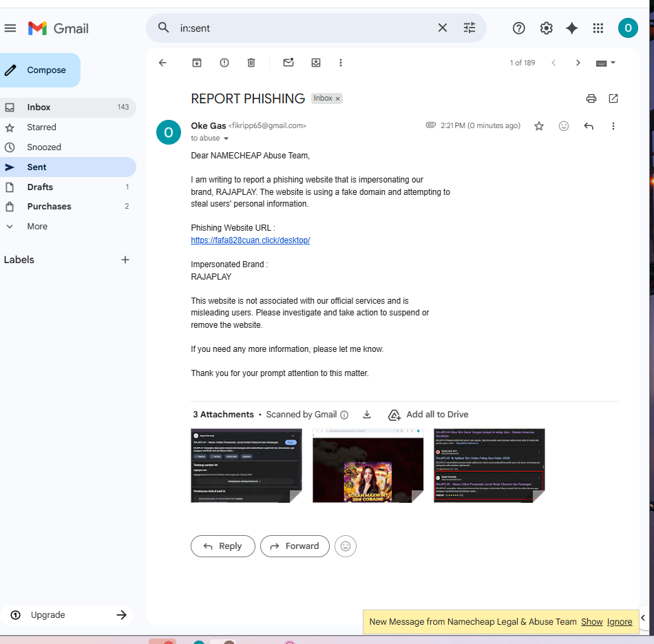Screen dimensions: 654x644
Task: Expand More folders list
Action: click(68, 227)
